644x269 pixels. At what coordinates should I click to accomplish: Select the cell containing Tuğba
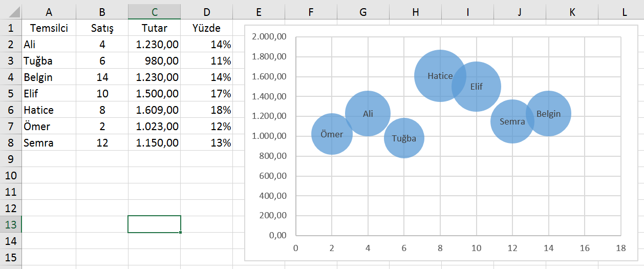[x=49, y=61]
